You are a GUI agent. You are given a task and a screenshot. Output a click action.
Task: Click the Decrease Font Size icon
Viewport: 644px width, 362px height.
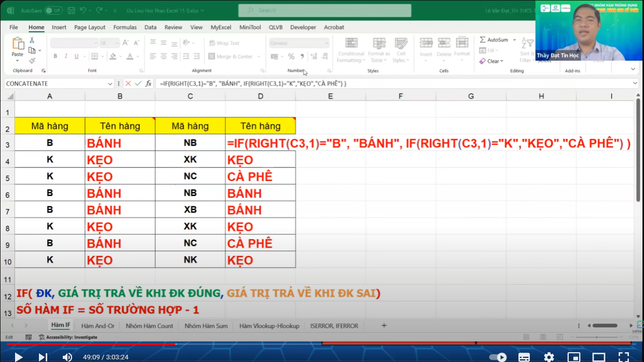(x=136, y=43)
